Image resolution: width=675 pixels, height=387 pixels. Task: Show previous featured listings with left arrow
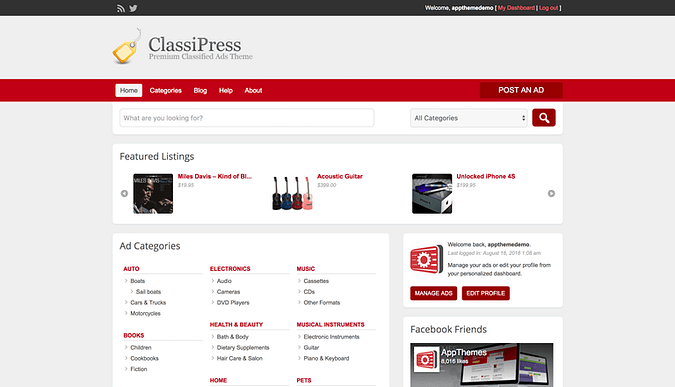124,194
